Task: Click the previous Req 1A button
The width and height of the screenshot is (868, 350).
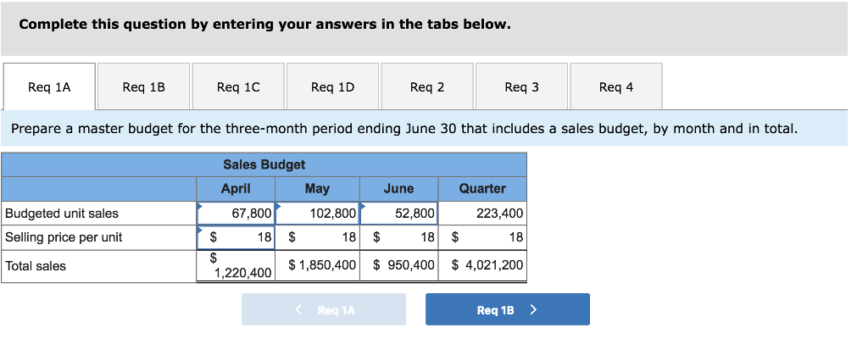Action: 324,310
